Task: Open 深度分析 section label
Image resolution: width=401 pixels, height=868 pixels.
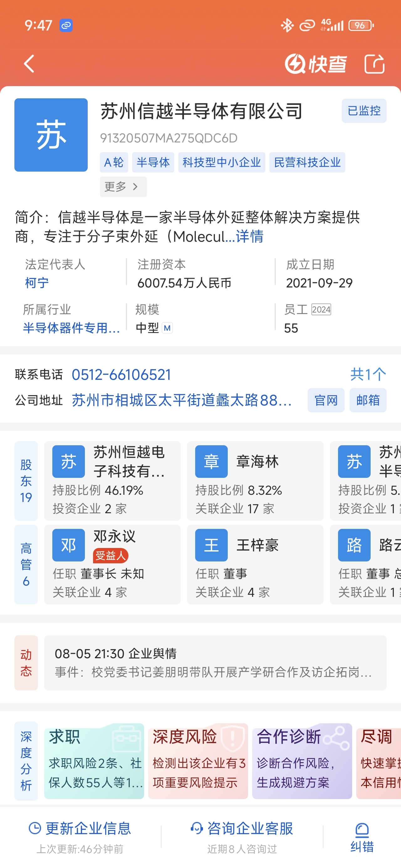Action: click(x=26, y=761)
